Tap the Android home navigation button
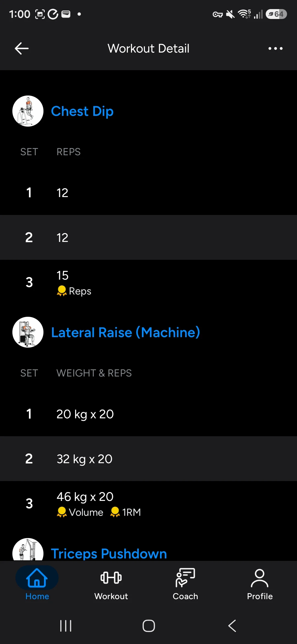The image size is (297, 644). (x=149, y=626)
